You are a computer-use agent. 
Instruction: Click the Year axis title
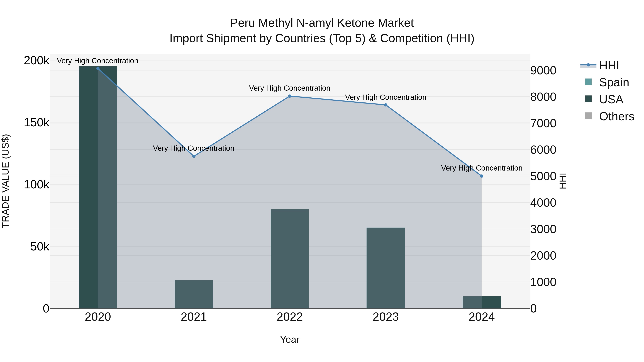(x=290, y=339)
